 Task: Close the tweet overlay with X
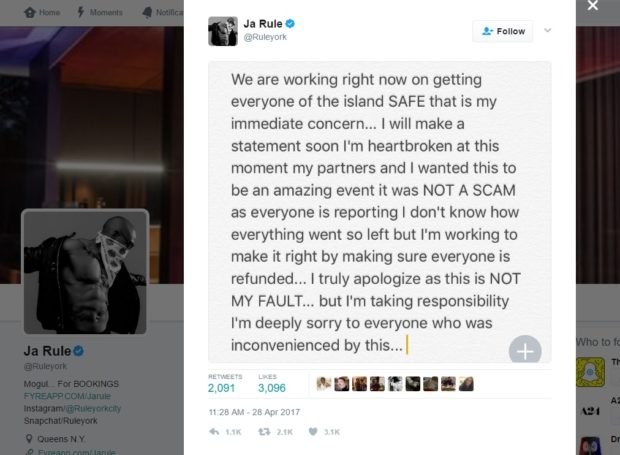pyautogui.click(x=592, y=7)
